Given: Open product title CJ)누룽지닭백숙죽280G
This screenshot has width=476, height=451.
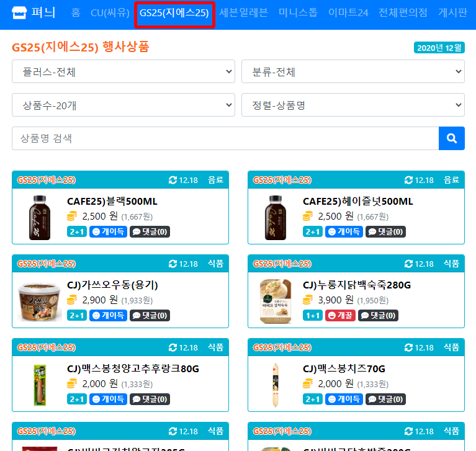Looking at the screenshot, I should (357, 285).
